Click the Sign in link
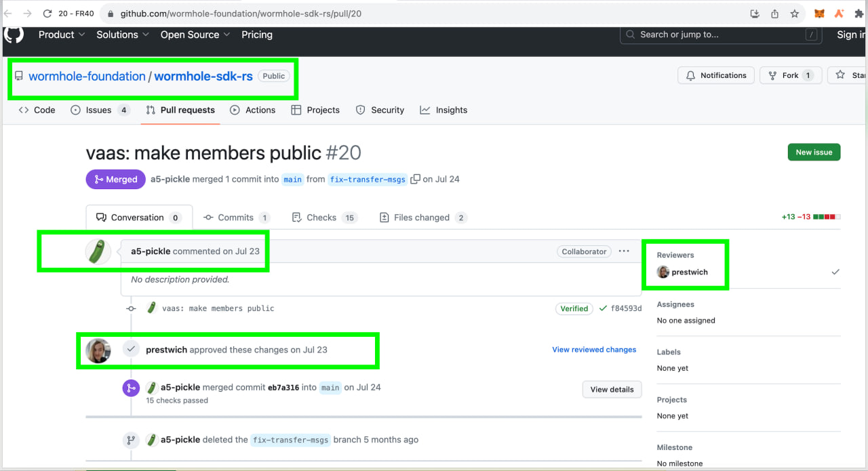The height and width of the screenshot is (471, 868). click(852, 35)
